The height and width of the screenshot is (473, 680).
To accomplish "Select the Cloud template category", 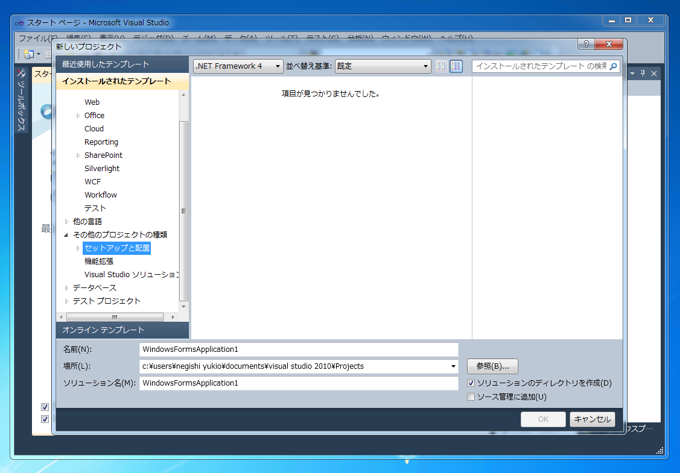I will [94, 129].
